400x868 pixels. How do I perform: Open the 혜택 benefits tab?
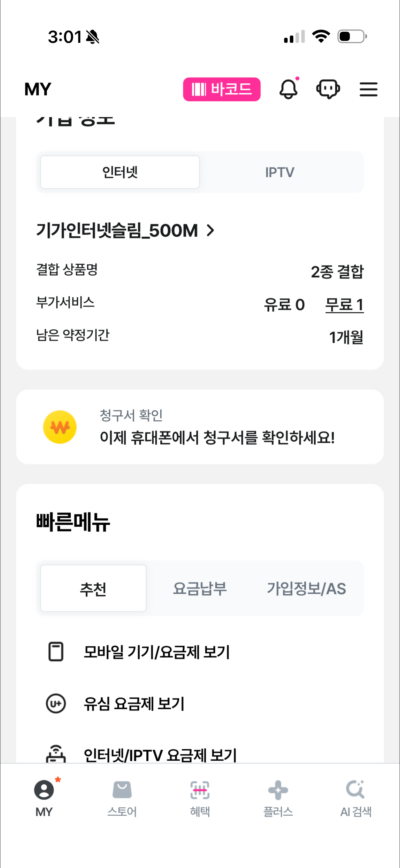(x=200, y=798)
